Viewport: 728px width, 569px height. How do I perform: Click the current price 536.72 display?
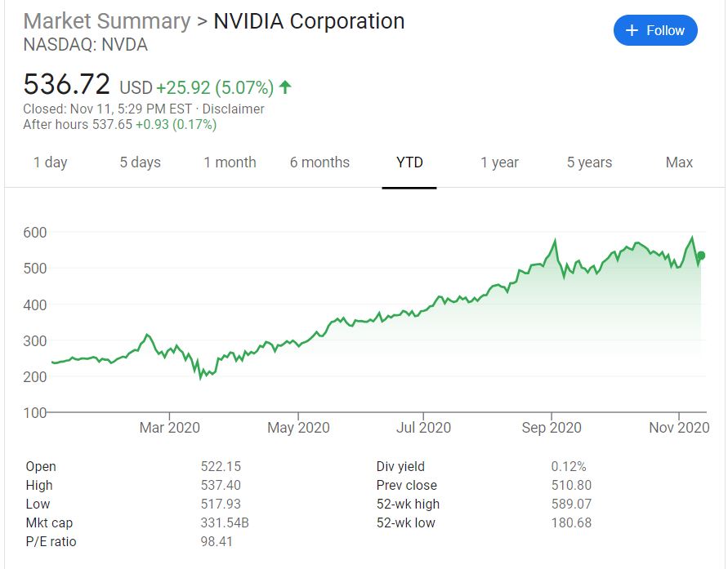(65, 84)
